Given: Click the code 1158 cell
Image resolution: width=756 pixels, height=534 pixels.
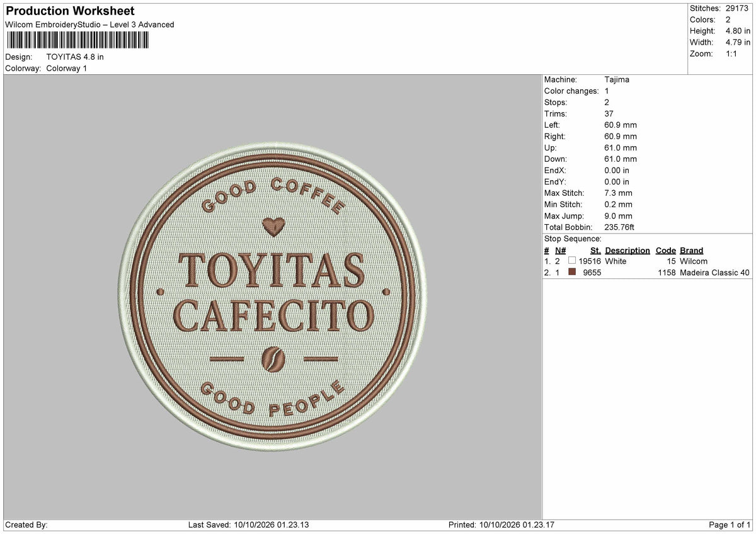Looking at the screenshot, I should click(x=667, y=273).
